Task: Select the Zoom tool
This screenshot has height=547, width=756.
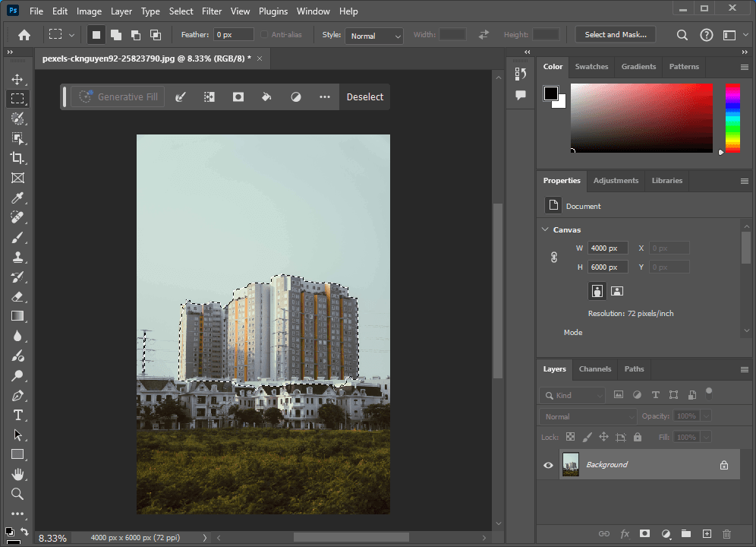Action: tap(17, 494)
